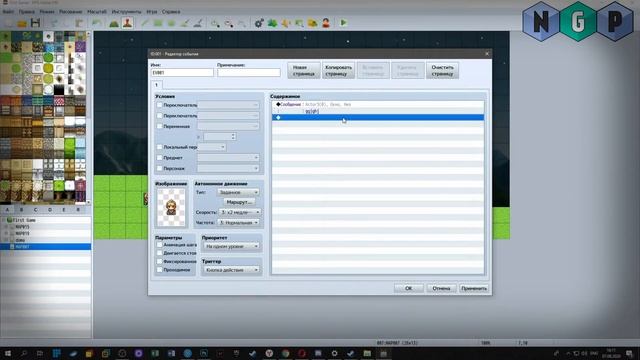Open the Локальный переключатель dropdown
The height and width of the screenshot is (360, 640).
[211, 147]
